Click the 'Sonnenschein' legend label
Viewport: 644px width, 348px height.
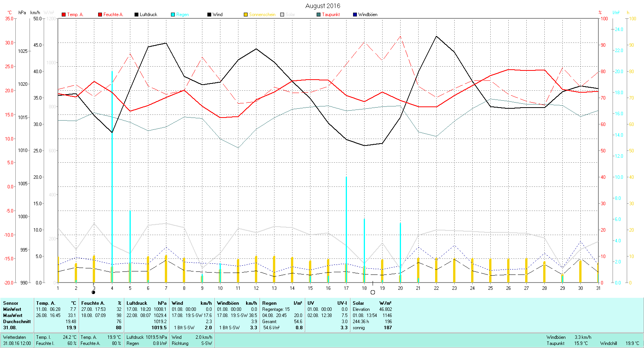coord(262,15)
